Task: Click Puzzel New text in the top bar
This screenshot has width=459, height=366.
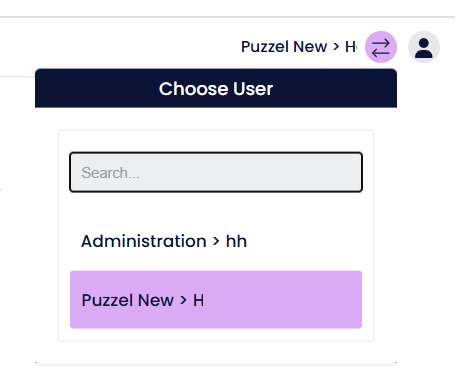Action: [284, 47]
